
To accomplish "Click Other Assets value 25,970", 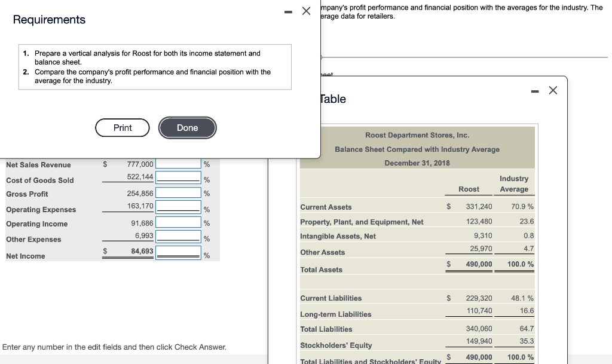I will point(481,249).
